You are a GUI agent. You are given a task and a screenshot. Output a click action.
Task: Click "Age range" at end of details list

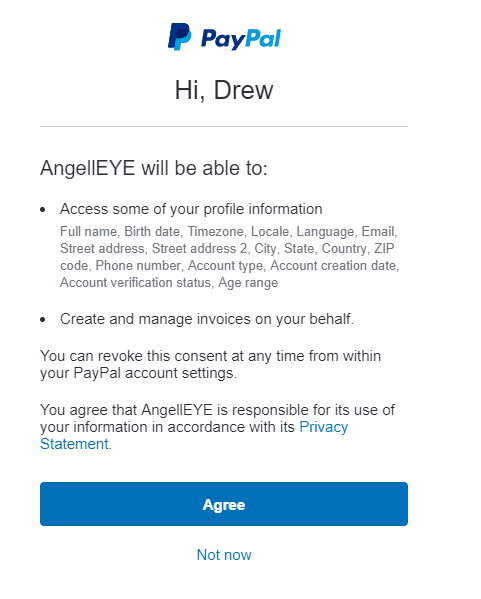pyautogui.click(x=248, y=283)
